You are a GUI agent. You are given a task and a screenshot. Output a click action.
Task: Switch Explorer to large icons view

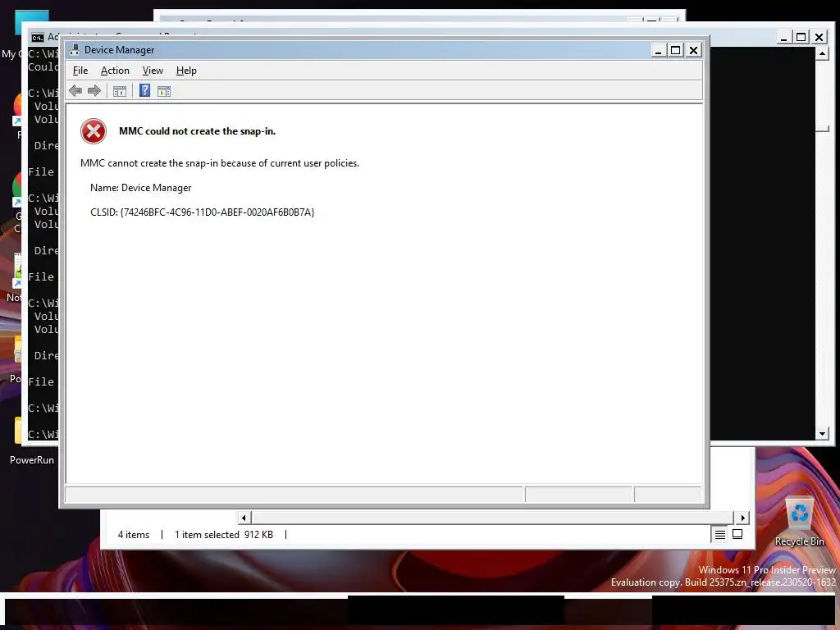[x=737, y=535]
